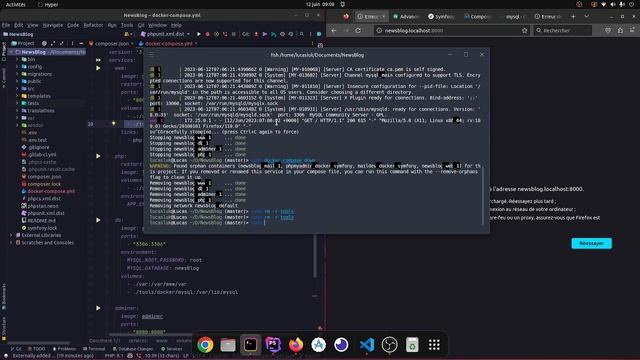
Task: Expand the migrations folder
Action: click(x=17, y=74)
